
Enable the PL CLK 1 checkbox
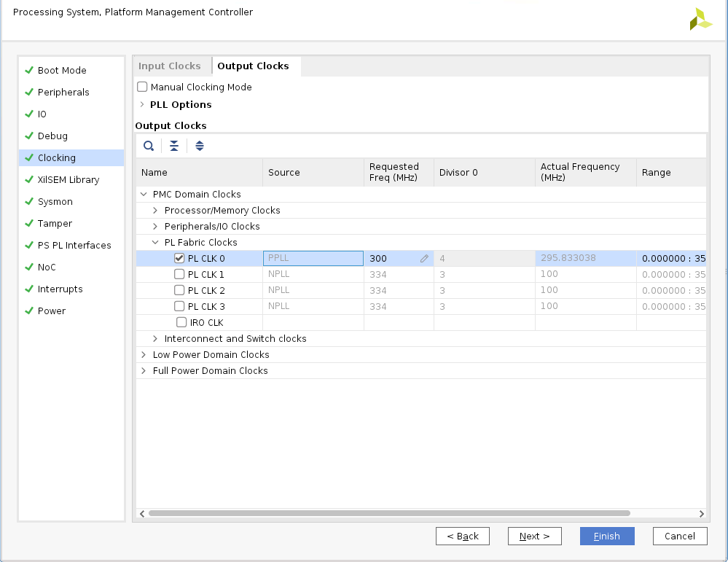point(179,274)
